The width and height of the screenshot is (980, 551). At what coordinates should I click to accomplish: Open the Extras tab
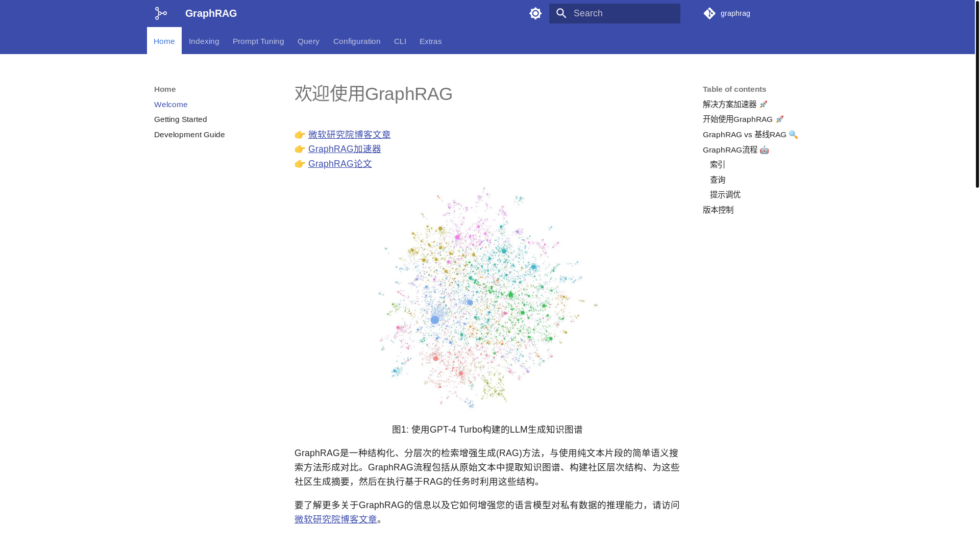(x=431, y=41)
